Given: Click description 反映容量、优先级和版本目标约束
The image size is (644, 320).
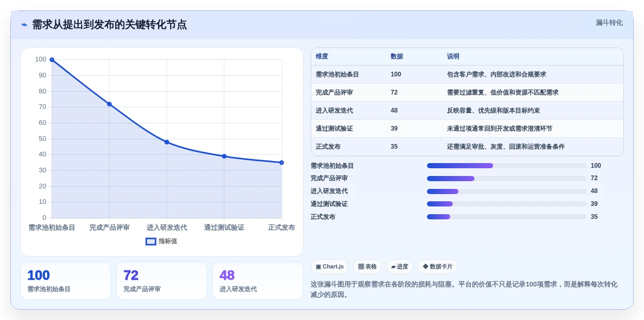Looking at the screenshot, I should pos(494,110).
